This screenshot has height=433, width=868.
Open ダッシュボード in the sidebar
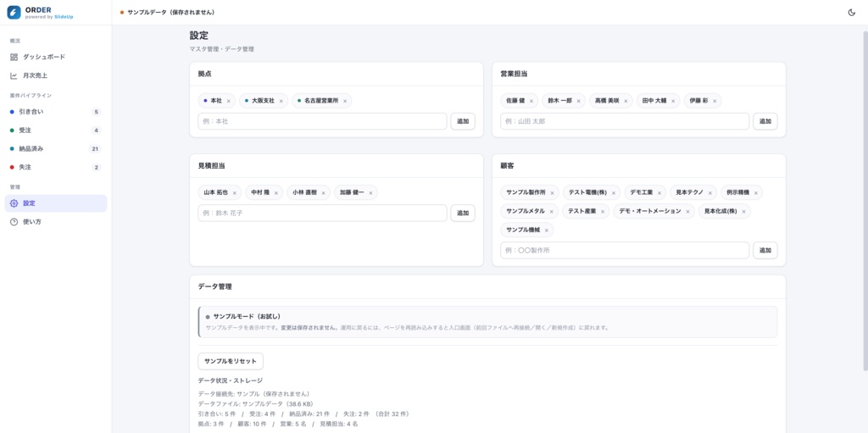pyautogui.click(x=55, y=57)
